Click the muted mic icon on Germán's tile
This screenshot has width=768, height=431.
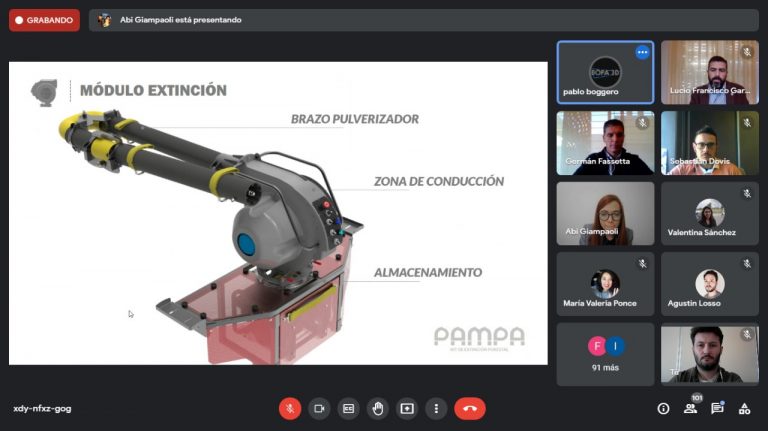(x=642, y=123)
